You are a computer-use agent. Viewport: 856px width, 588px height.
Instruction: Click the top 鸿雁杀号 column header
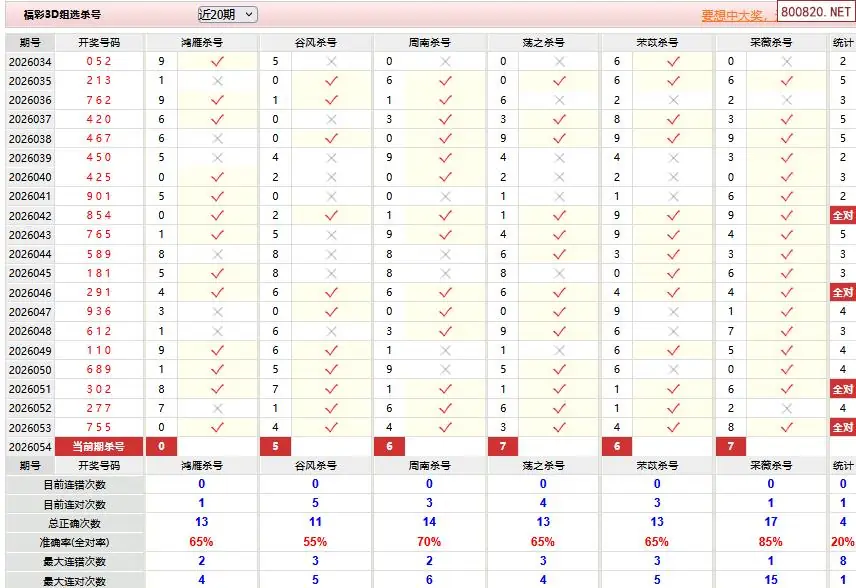tap(201, 43)
